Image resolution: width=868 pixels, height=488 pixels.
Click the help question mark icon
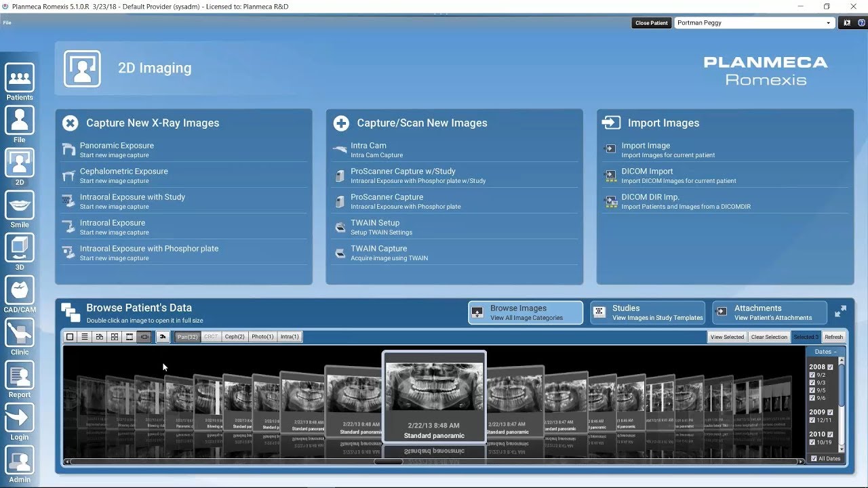861,23
